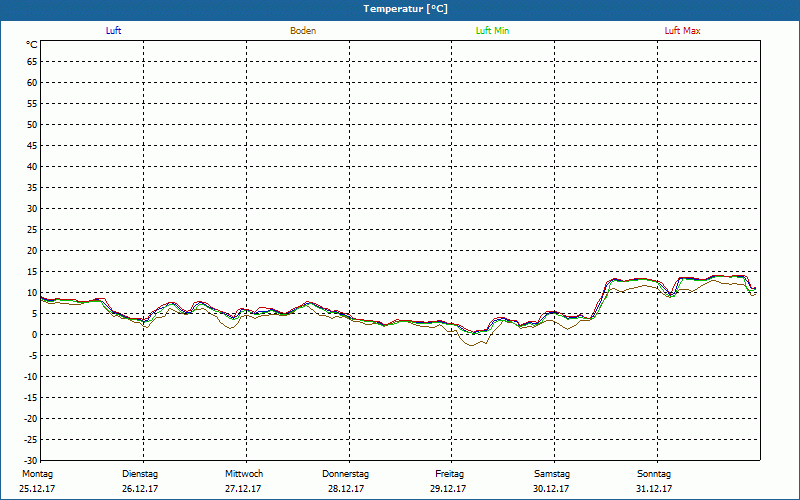Click the date 30.12.17

551,489
